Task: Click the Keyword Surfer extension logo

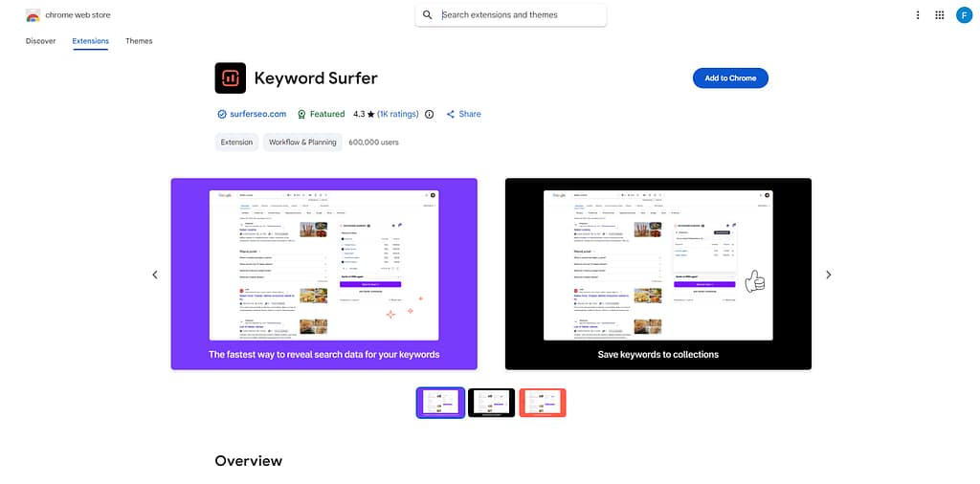Action: coord(230,78)
